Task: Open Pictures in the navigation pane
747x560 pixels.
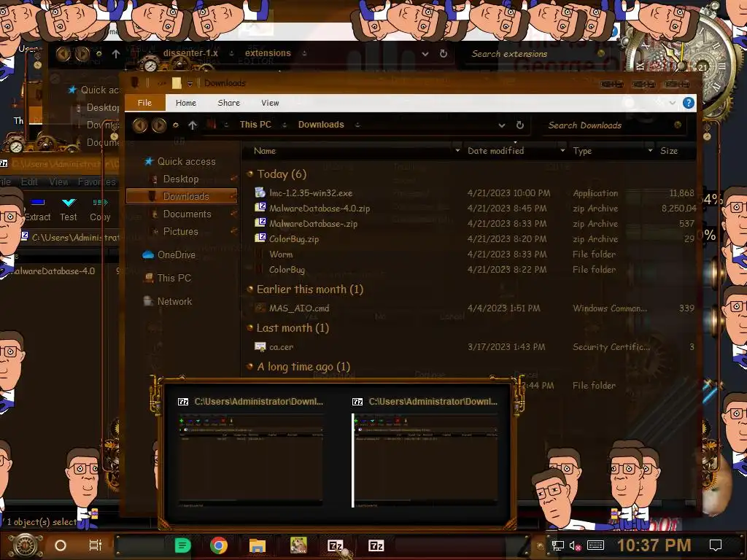Action: click(x=180, y=231)
